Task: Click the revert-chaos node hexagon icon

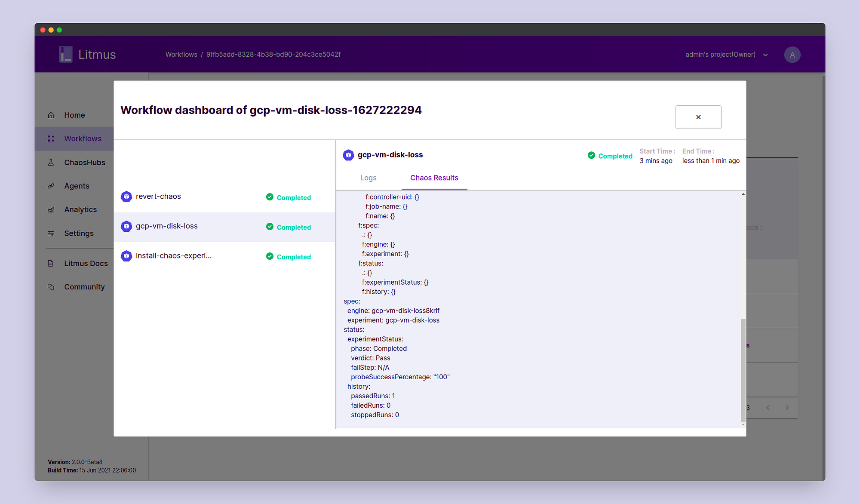Action: (126, 197)
